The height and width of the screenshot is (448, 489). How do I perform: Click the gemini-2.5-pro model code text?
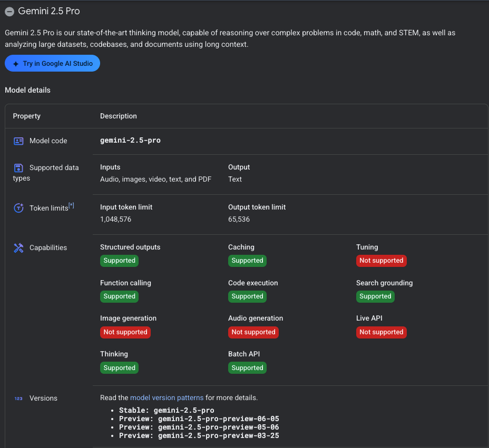[130, 141]
